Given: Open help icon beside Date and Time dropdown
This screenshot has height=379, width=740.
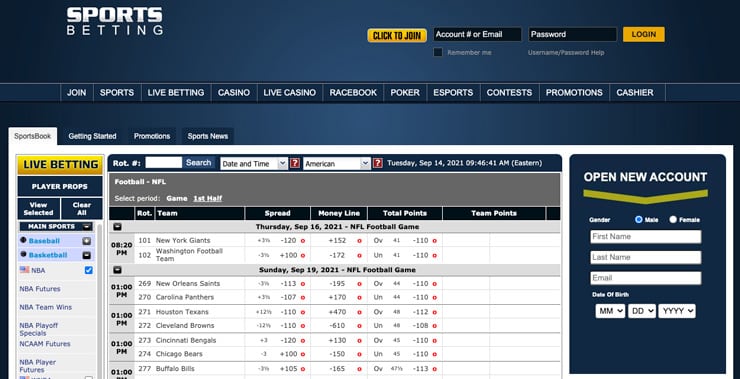Looking at the screenshot, I should click(x=295, y=163).
